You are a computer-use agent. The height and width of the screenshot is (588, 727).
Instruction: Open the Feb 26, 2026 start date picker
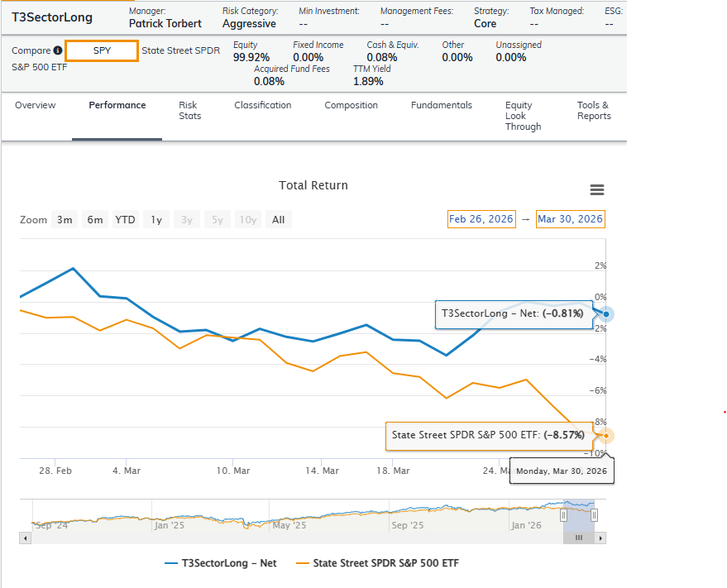tap(480, 219)
